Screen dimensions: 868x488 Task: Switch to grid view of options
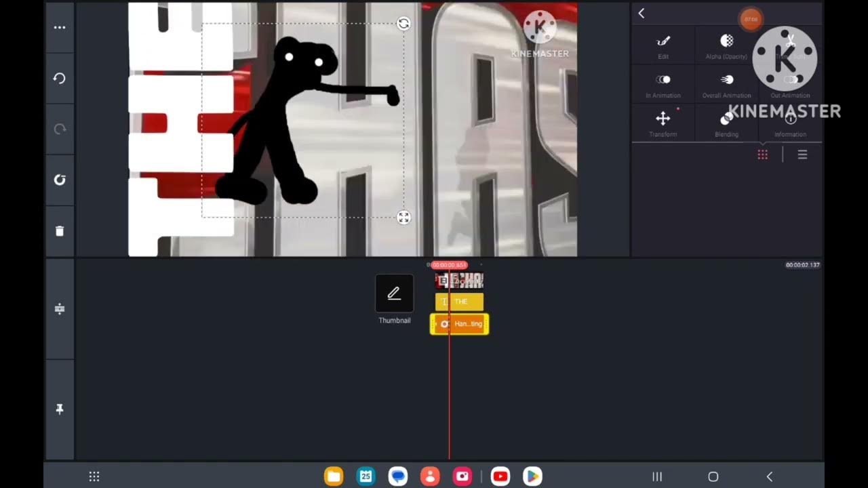(763, 155)
